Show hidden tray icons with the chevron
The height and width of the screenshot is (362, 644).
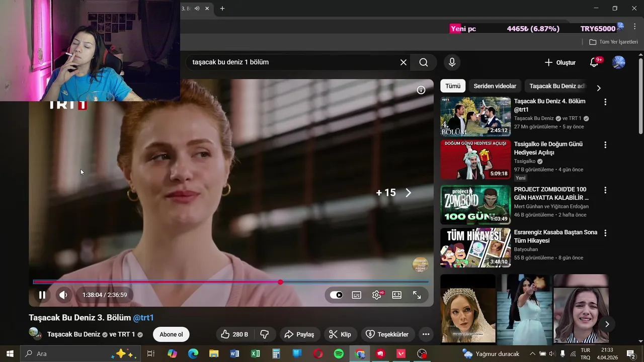532,354
